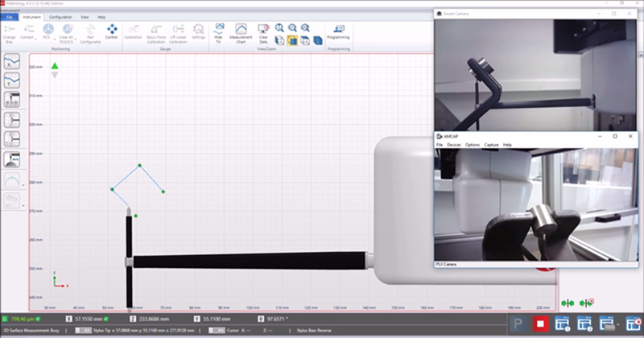Open the Capture menu in AMCAP window
Image resolution: width=644 pixels, height=338 pixels.
(490, 145)
